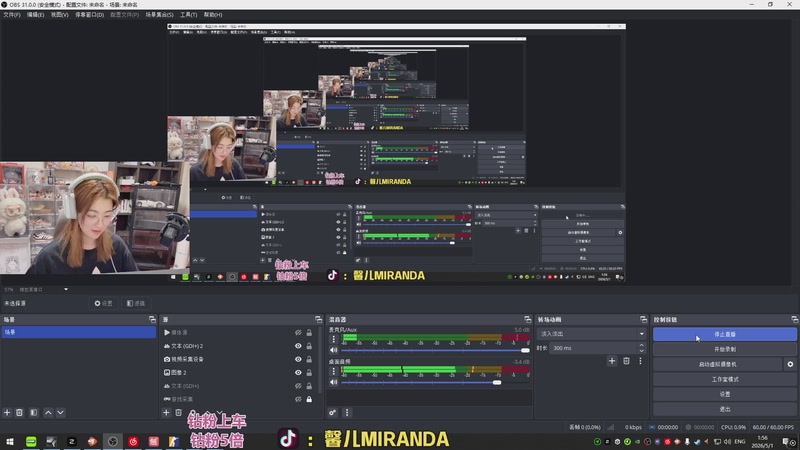The image size is (800, 450).
Task: Open the 工具(T) menu
Action: [188, 15]
